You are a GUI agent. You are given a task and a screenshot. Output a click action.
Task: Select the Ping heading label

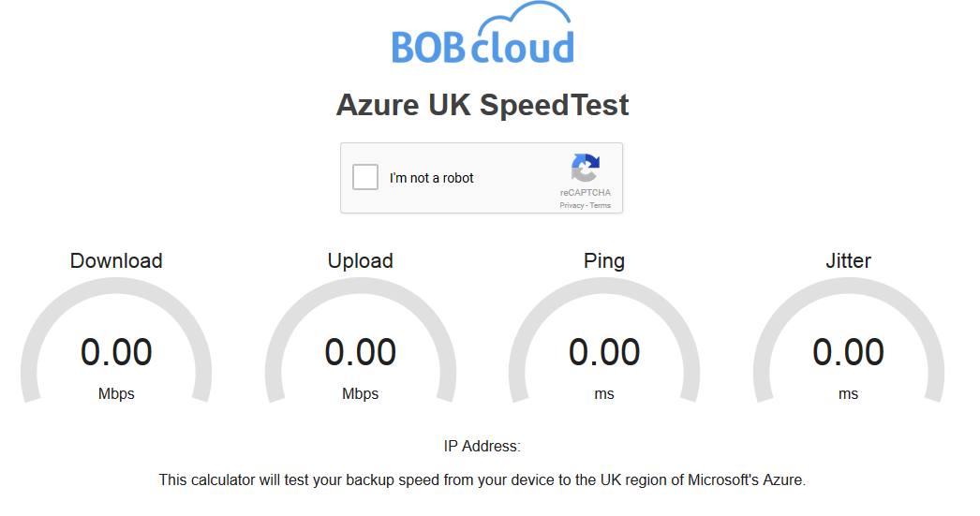(604, 261)
